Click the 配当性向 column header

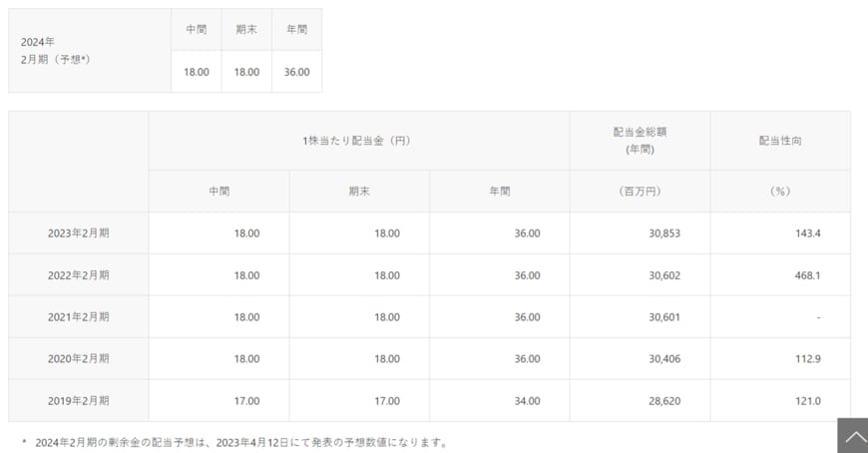779,141
